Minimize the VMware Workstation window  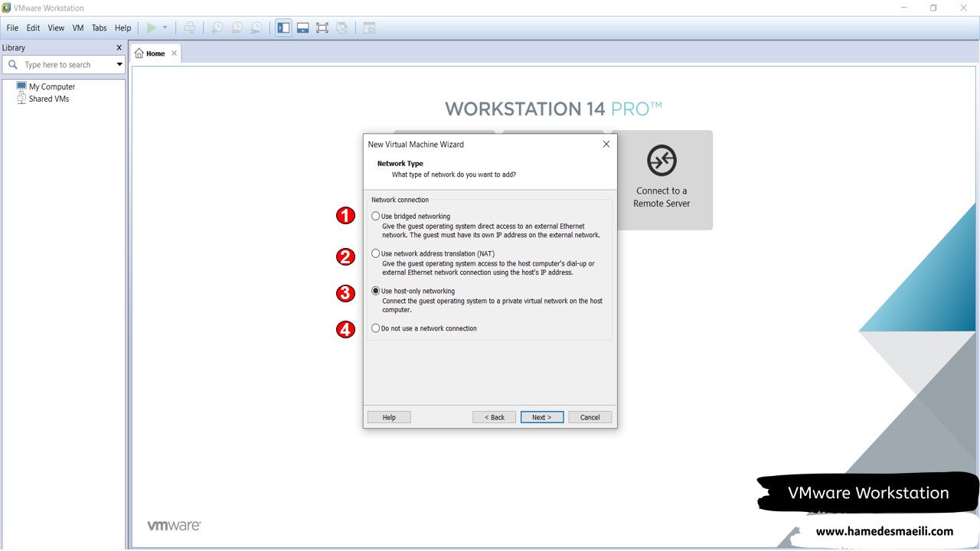click(x=904, y=8)
